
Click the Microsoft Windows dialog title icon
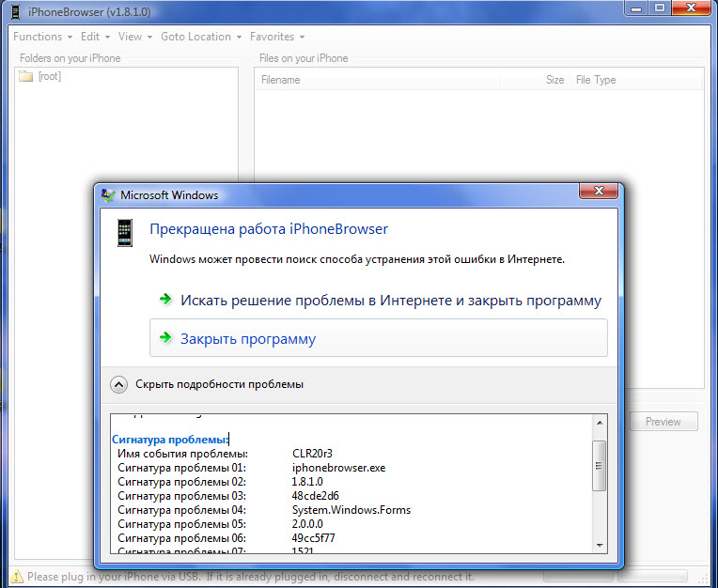click(108, 195)
